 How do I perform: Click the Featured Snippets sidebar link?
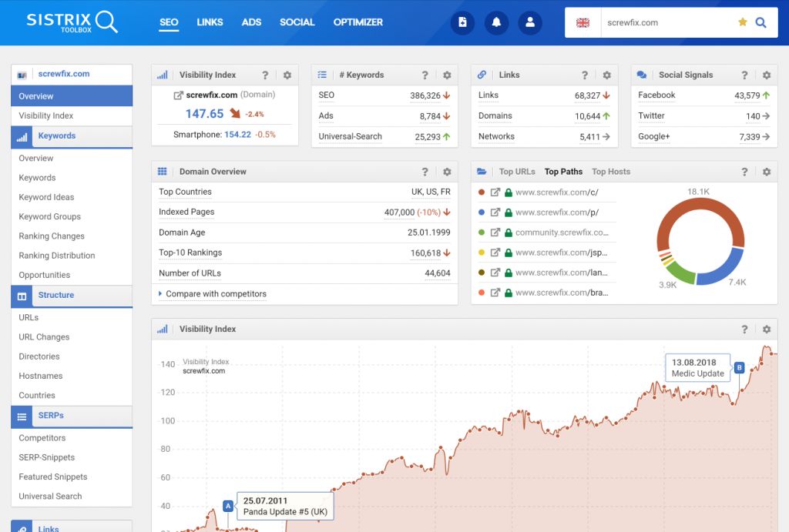pyautogui.click(x=53, y=477)
